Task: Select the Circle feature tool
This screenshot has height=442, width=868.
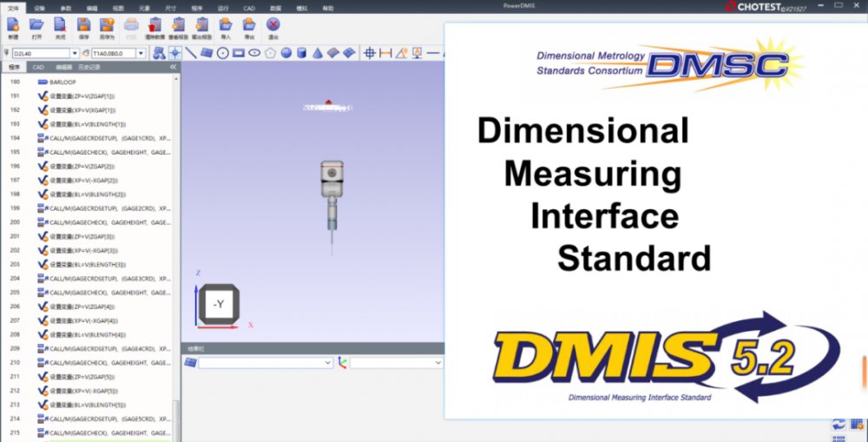Action: click(x=222, y=53)
